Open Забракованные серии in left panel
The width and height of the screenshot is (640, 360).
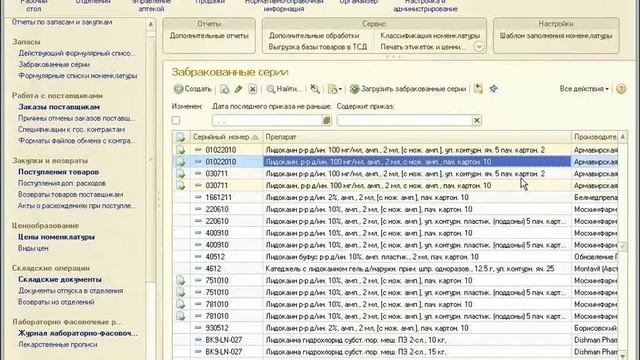(x=54, y=64)
